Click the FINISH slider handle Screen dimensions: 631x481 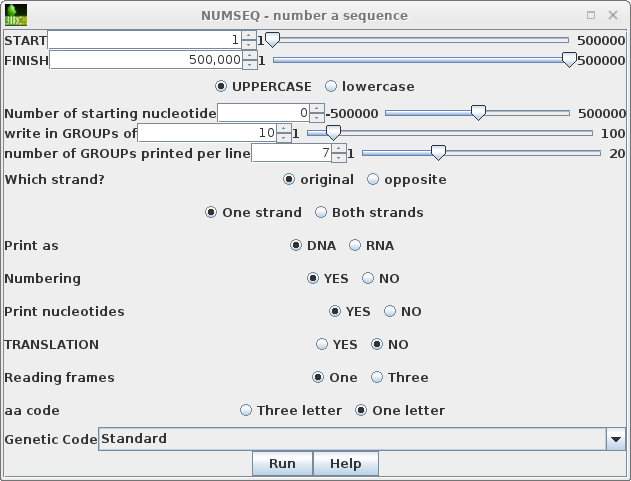click(569, 60)
